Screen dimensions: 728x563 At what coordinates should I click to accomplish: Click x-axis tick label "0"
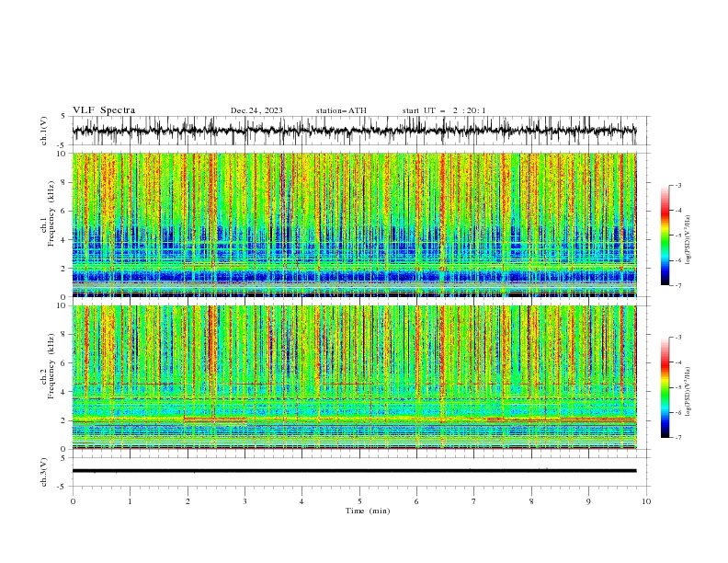click(x=73, y=501)
